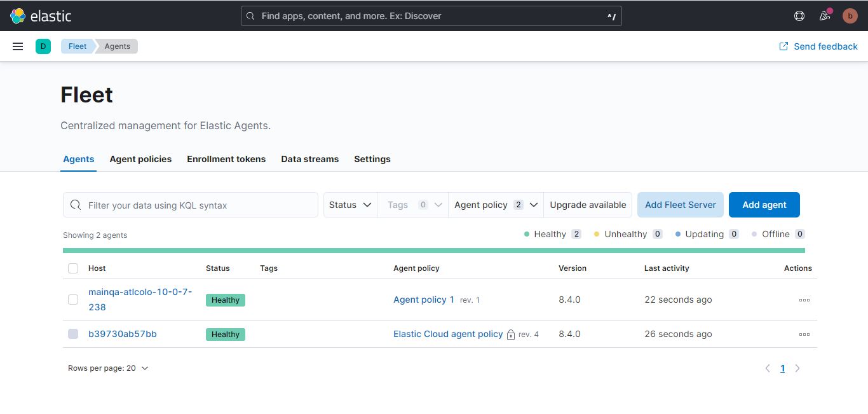
Task: Click the Add agent button
Action: (x=764, y=204)
